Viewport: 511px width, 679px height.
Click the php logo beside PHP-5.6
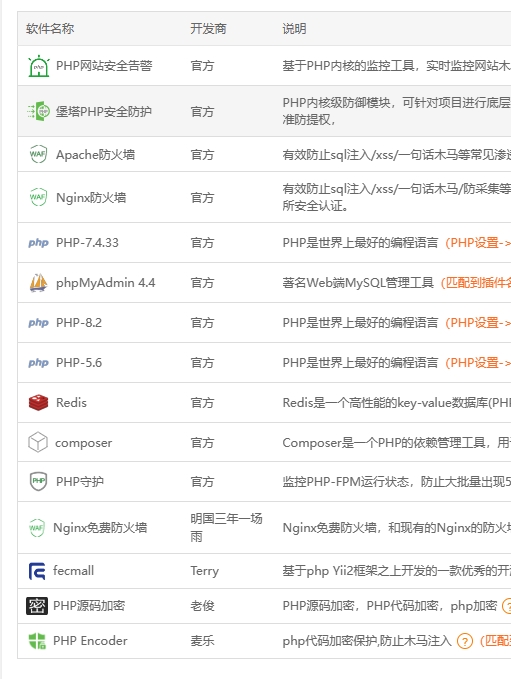pos(39,362)
